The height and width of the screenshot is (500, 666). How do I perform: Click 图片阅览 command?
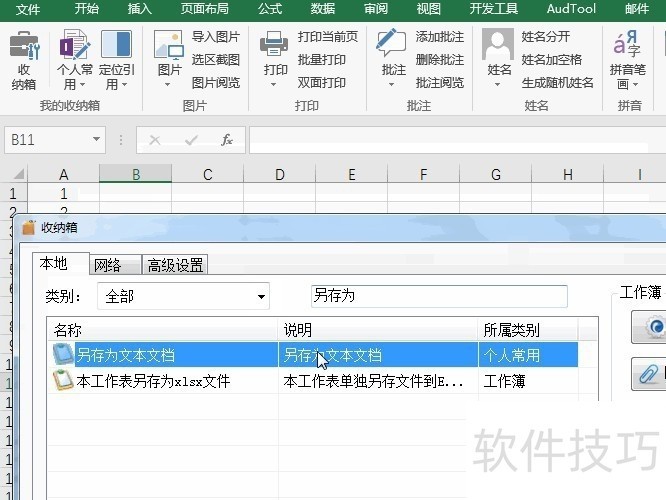(x=216, y=83)
